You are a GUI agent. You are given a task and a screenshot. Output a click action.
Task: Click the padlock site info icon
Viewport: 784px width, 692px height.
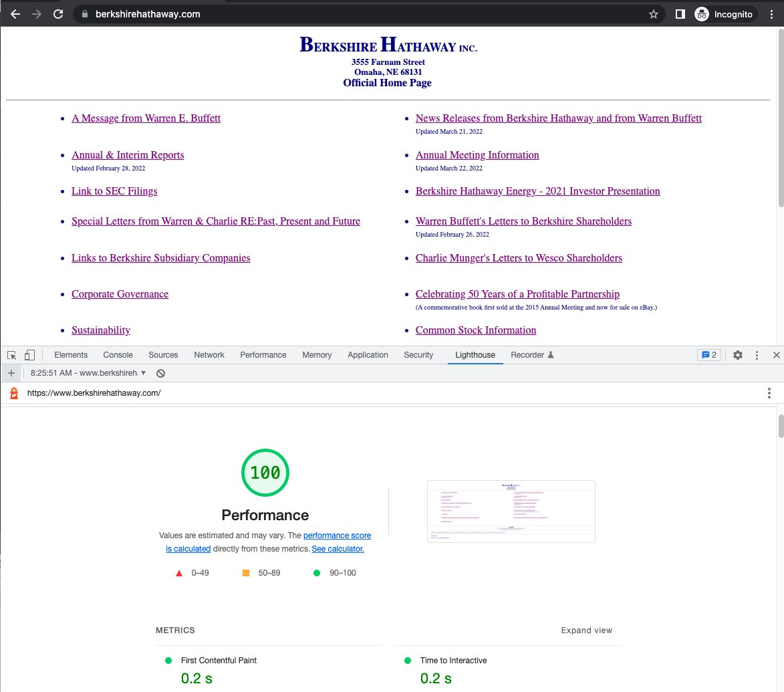(84, 14)
